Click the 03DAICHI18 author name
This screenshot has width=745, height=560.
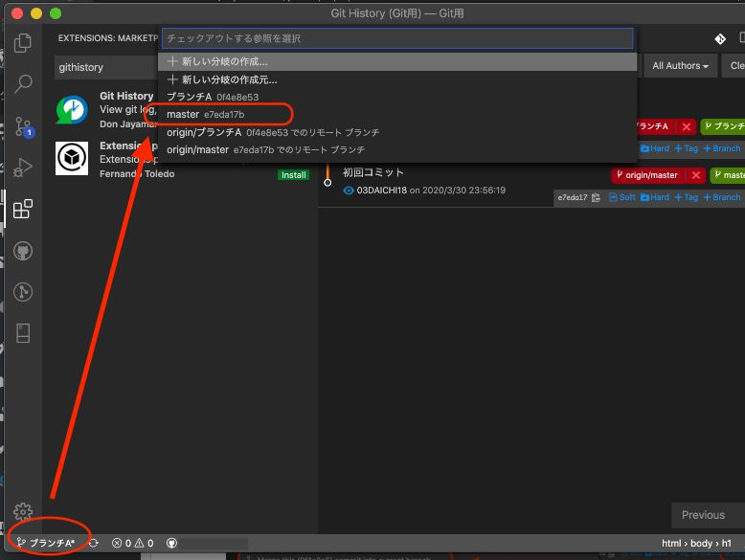point(381,190)
